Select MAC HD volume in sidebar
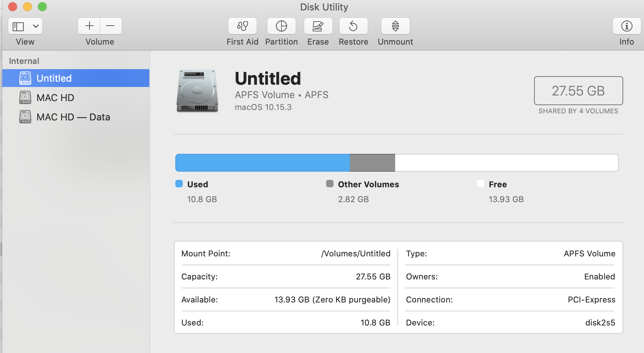The height and width of the screenshot is (353, 644). point(76,97)
